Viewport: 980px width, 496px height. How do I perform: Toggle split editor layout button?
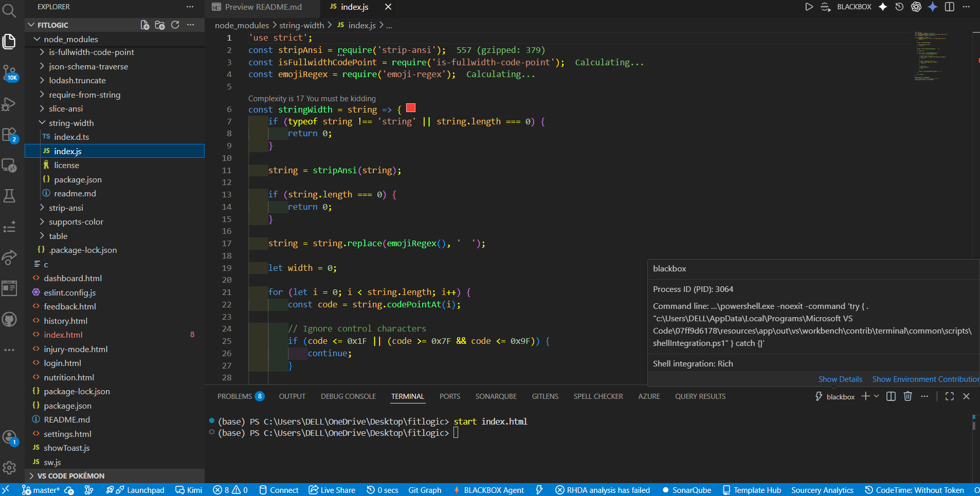click(949, 7)
